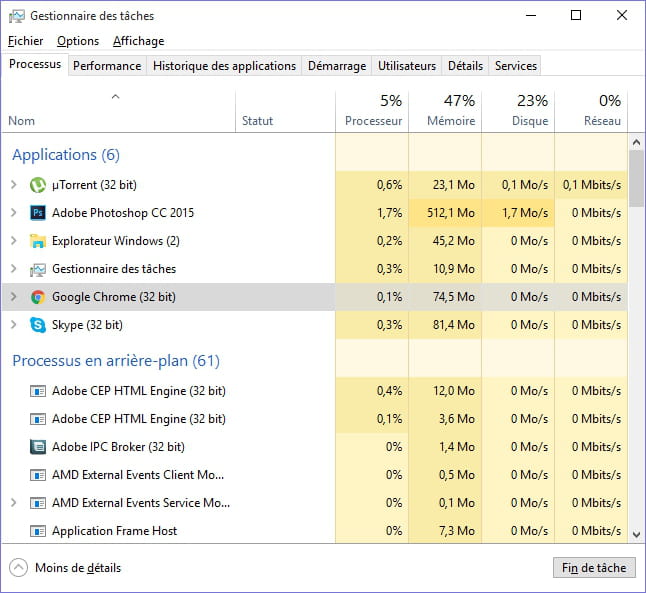This screenshot has height=593, width=646.
Task: Click the 10,9 Mo memory cell
Action: tap(445, 269)
